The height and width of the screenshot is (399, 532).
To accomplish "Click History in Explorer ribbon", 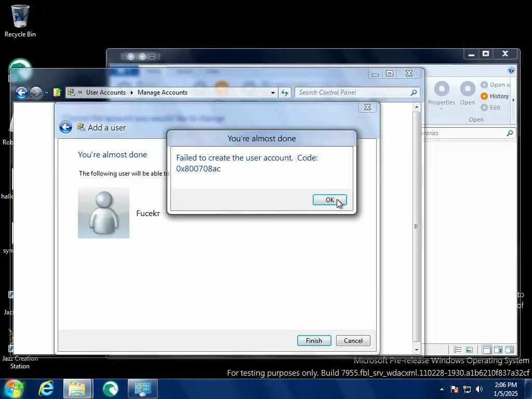I will (495, 96).
